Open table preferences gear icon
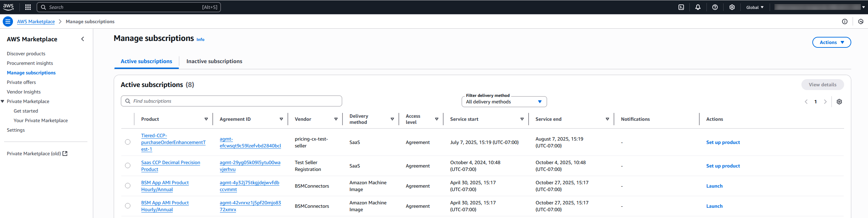Screen dimensions: 868x218 click(x=839, y=102)
